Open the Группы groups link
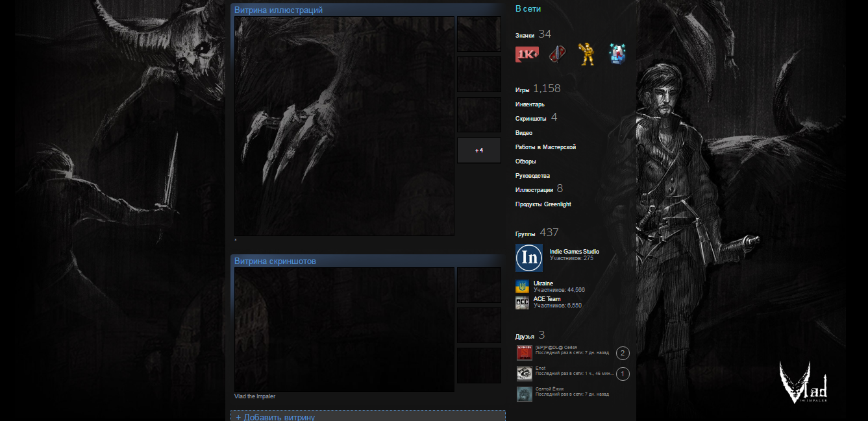Screen dimensions: 868x421 [x=525, y=234]
